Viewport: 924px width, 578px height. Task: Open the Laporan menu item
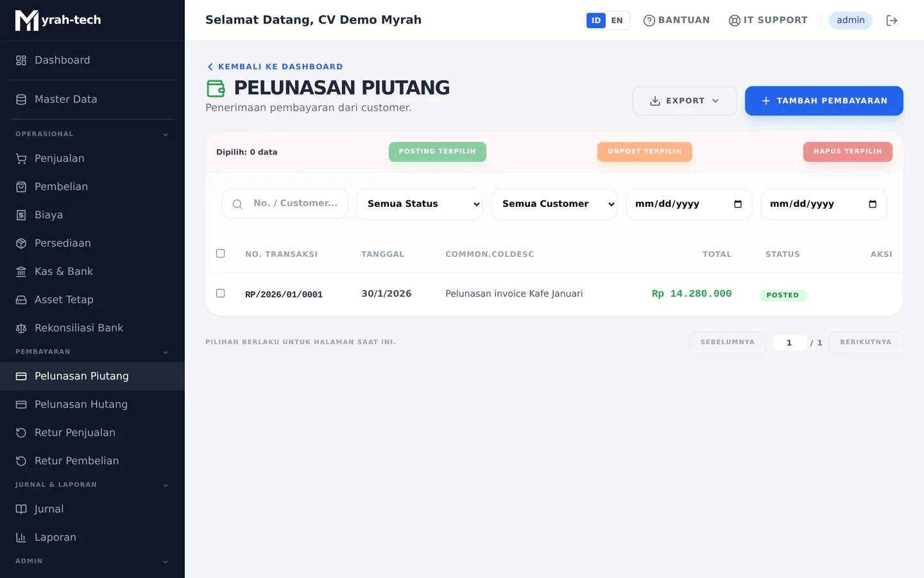click(92, 538)
